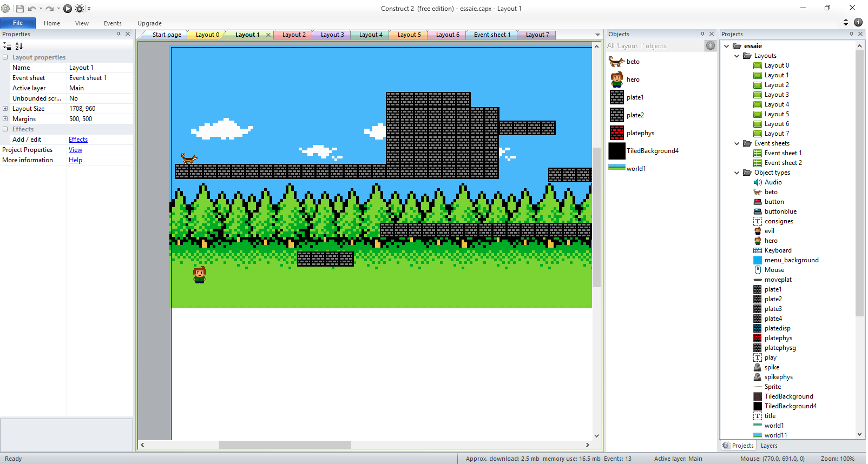This screenshot has width=868, height=464.
Task: Switch properties to categorized view icon
Action: coord(7,46)
